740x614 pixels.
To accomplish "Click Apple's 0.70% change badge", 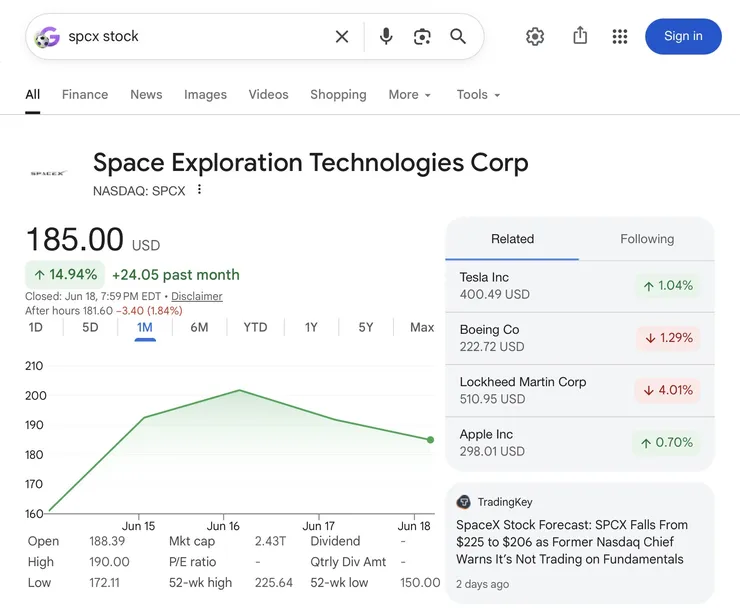I will coord(666,443).
